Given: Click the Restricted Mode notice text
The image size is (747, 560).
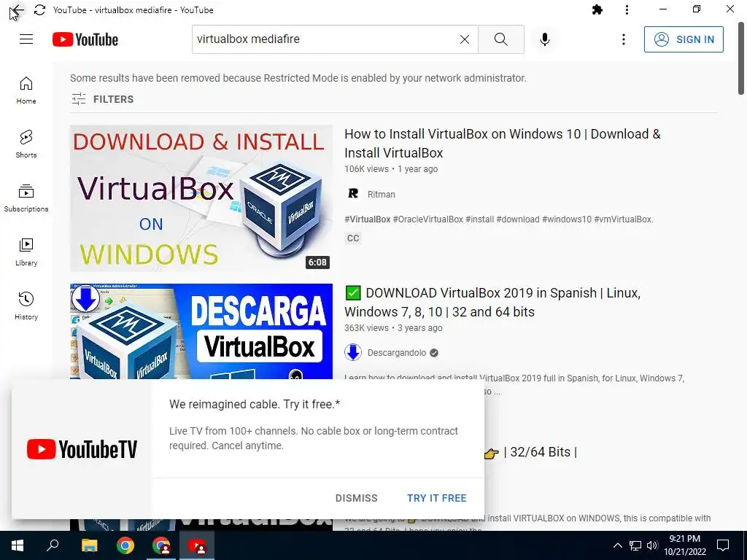Looking at the screenshot, I should (x=298, y=78).
